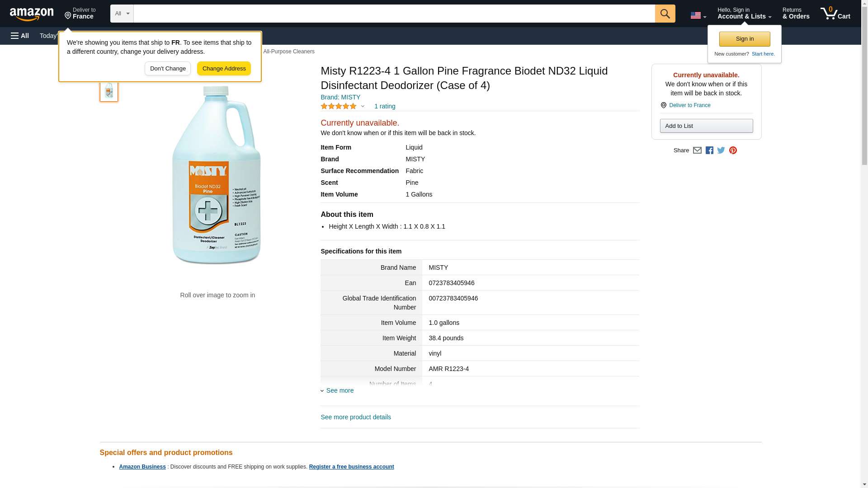
Task: Focus the Amazon search input field
Action: pos(394,14)
